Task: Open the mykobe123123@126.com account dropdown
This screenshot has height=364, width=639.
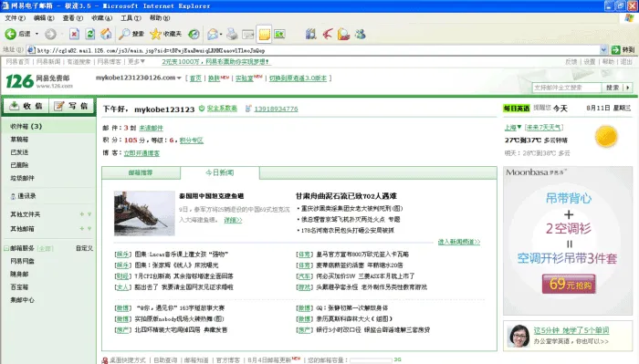Action: point(179,78)
